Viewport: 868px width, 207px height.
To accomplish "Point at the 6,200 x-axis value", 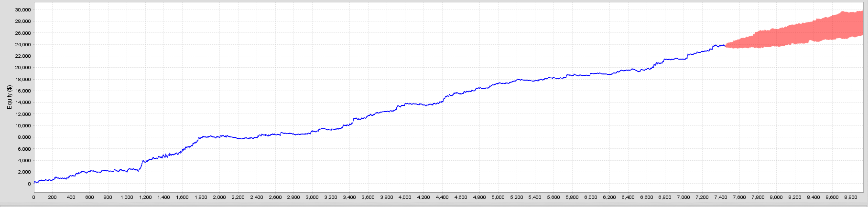I will (609, 197).
